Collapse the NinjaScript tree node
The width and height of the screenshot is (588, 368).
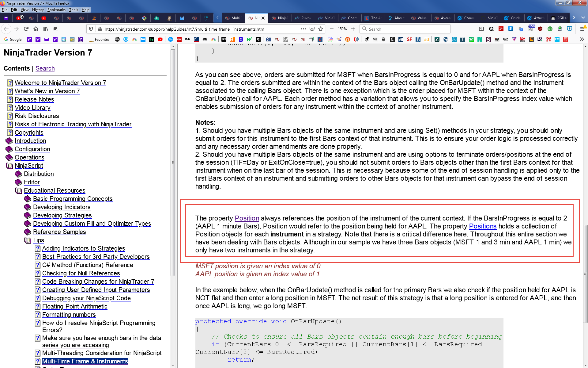click(x=9, y=166)
